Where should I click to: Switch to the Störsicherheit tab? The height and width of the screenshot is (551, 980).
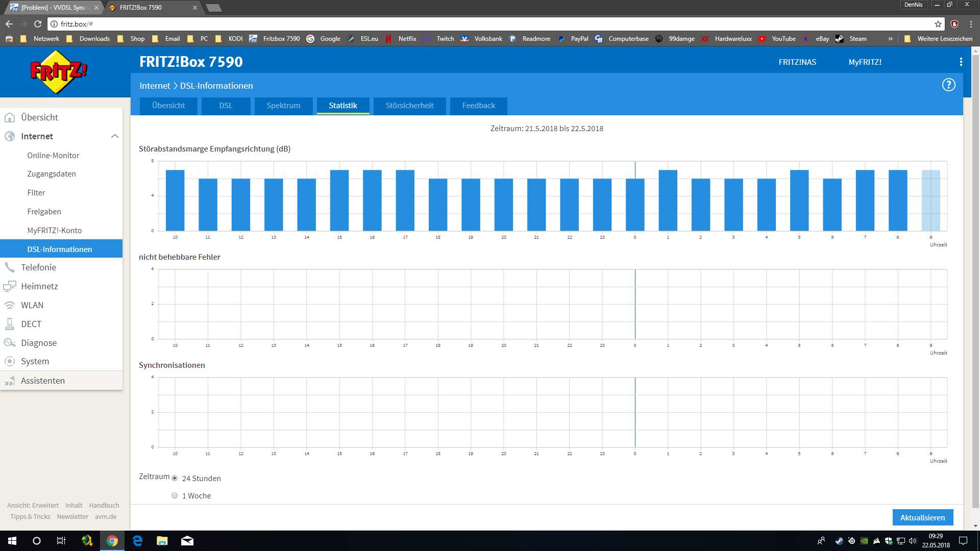click(409, 106)
